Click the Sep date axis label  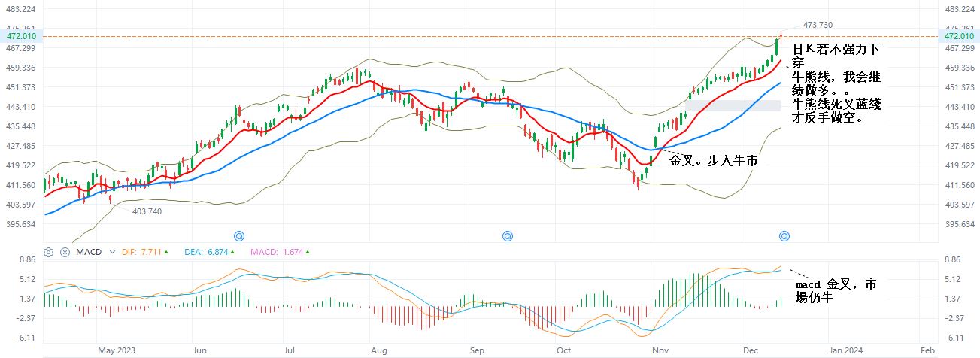point(477,350)
